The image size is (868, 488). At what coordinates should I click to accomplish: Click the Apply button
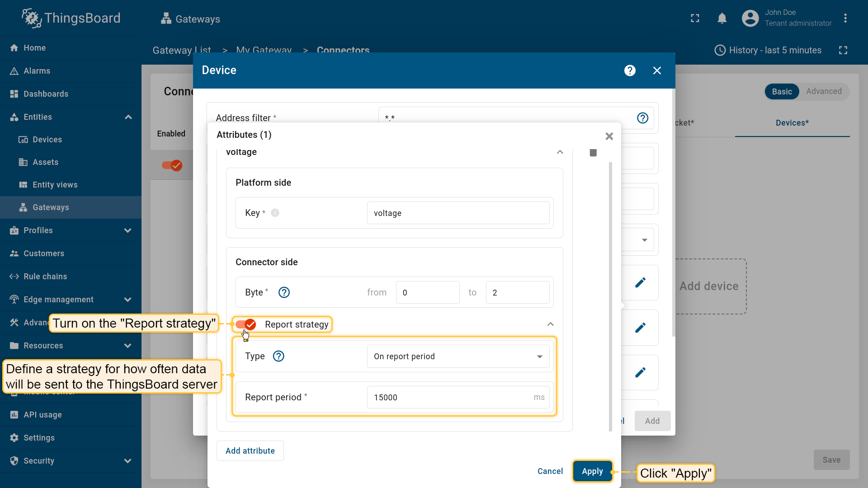pos(592,471)
